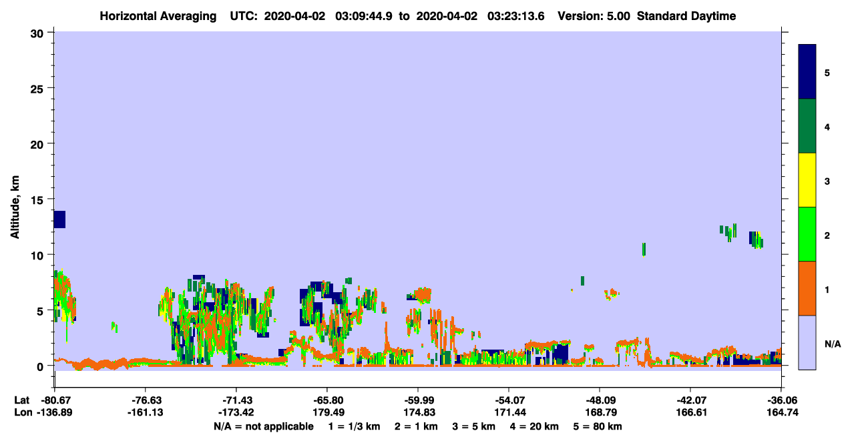Click longitude value -173.42
This screenshot has width=868, height=445.
click(x=236, y=412)
